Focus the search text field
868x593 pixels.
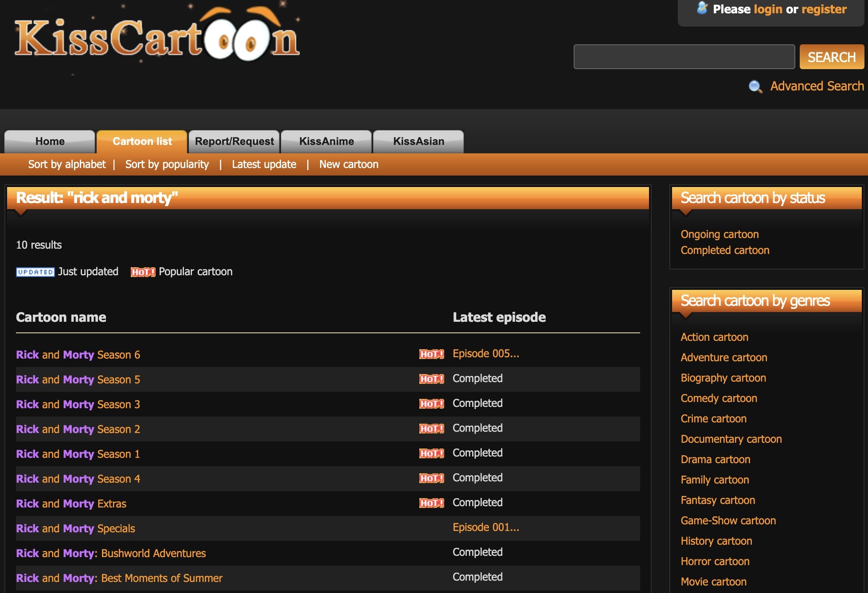click(684, 57)
